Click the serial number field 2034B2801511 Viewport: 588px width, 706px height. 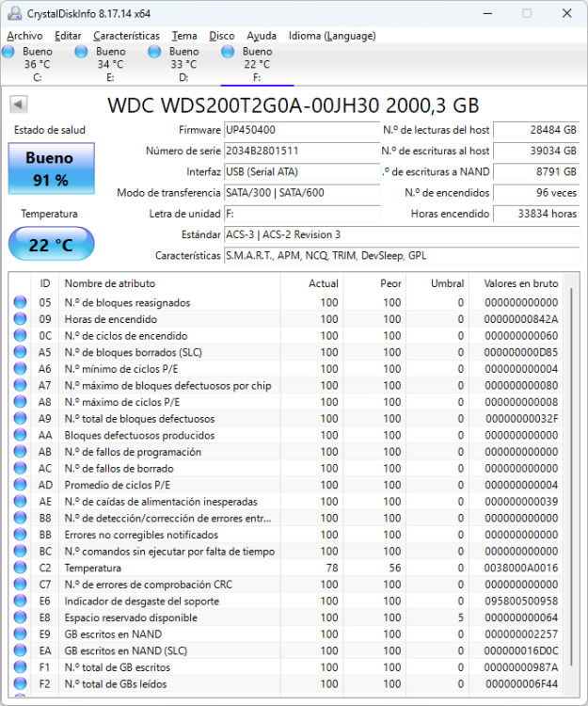point(302,151)
